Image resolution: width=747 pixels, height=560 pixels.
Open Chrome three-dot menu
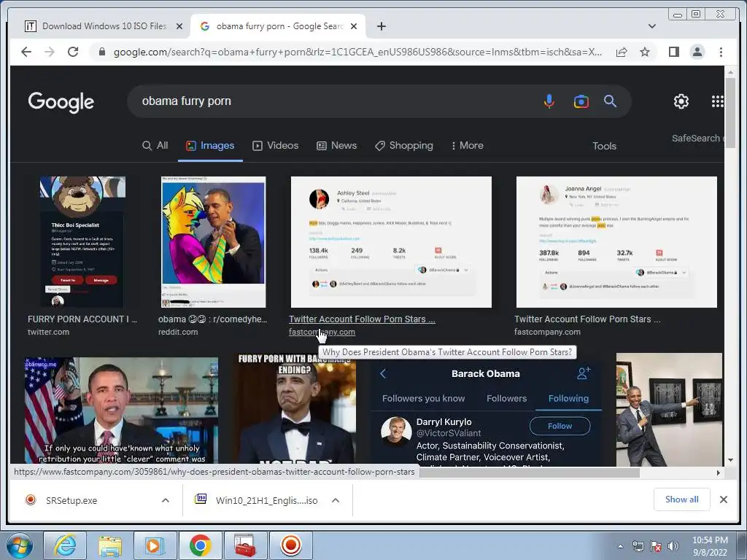pos(721,52)
